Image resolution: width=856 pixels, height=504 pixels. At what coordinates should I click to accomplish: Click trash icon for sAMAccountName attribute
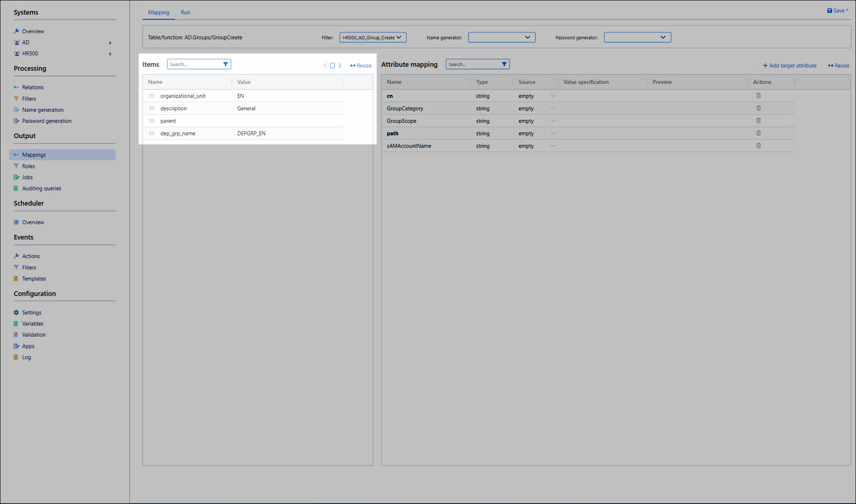[758, 146]
